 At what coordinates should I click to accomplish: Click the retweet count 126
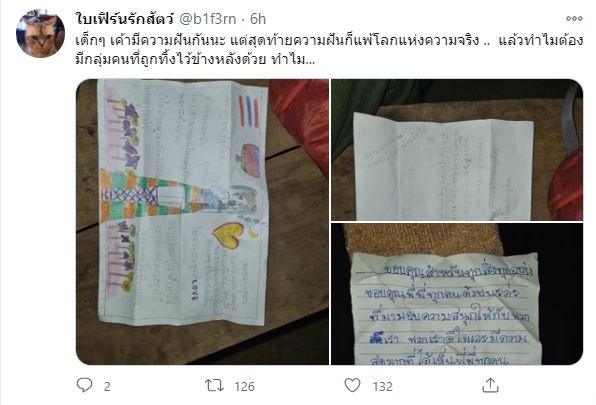(244, 387)
